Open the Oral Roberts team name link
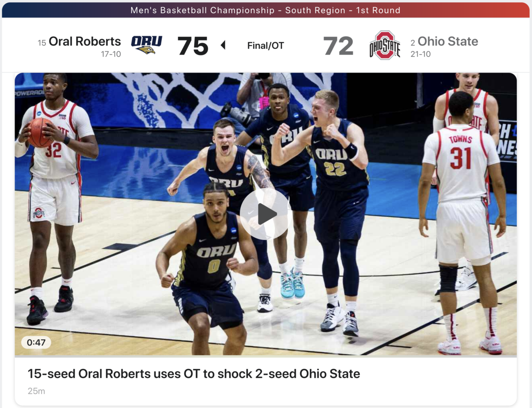Screen dimensions: 532x408 [x=85, y=41]
